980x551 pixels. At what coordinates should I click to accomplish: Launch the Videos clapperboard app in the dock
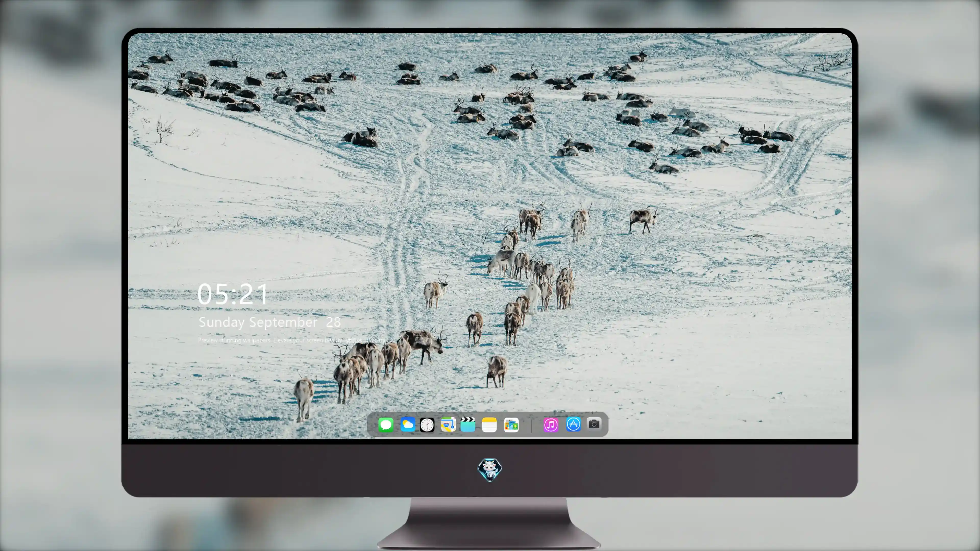tap(468, 424)
